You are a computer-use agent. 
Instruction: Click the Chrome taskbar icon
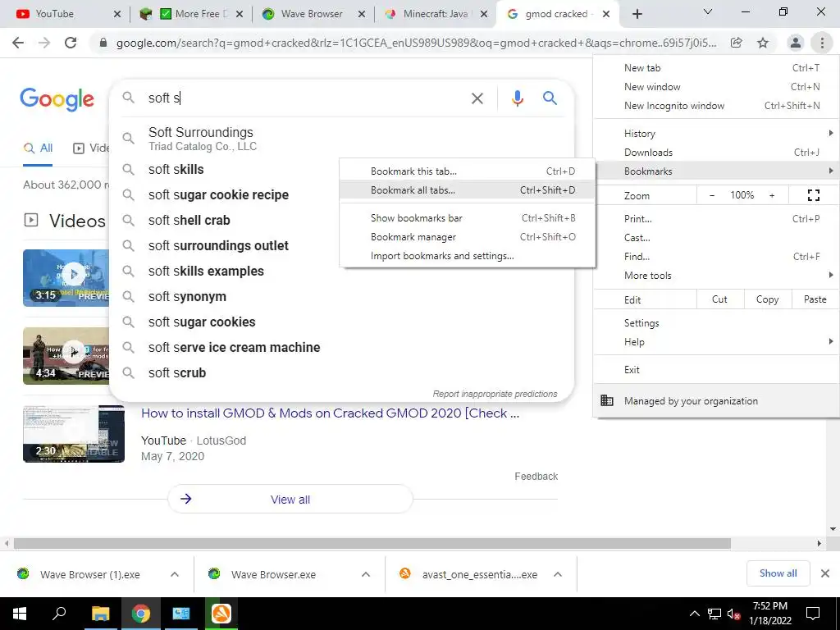141,614
